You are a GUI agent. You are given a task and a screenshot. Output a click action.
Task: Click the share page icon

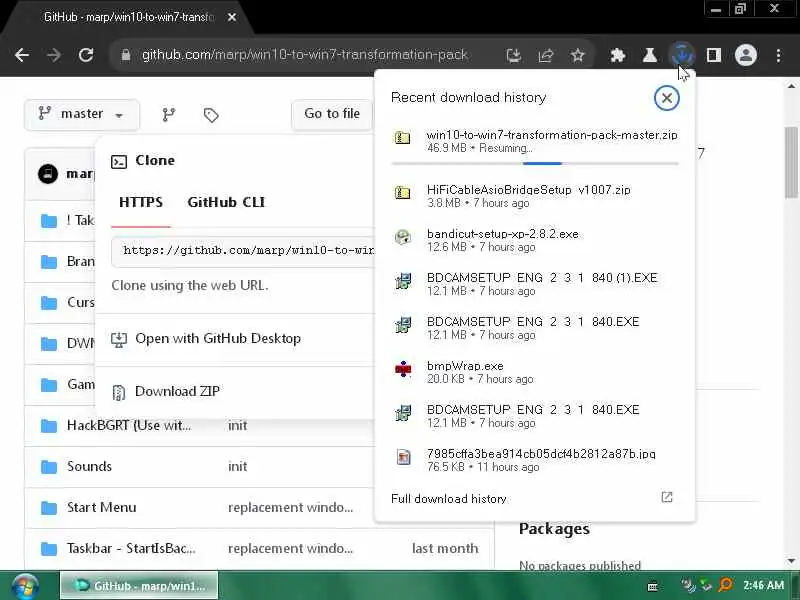pyautogui.click(x=545, y=55)
